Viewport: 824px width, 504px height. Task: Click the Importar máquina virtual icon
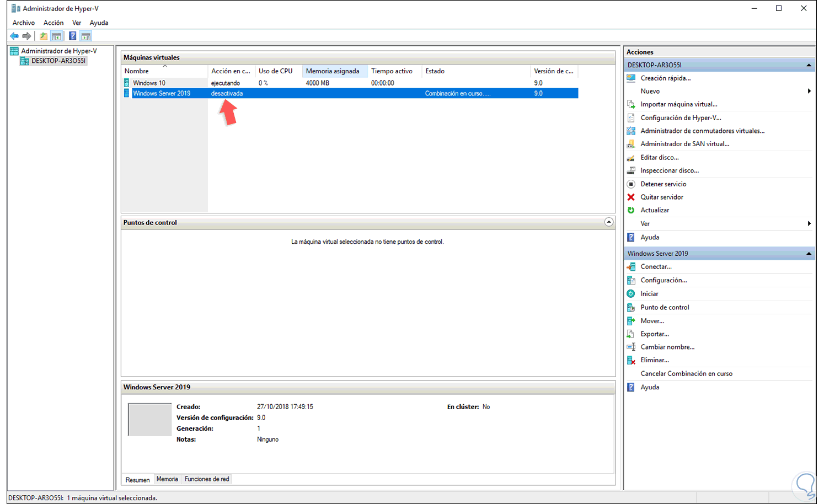(x=631, y=104)
